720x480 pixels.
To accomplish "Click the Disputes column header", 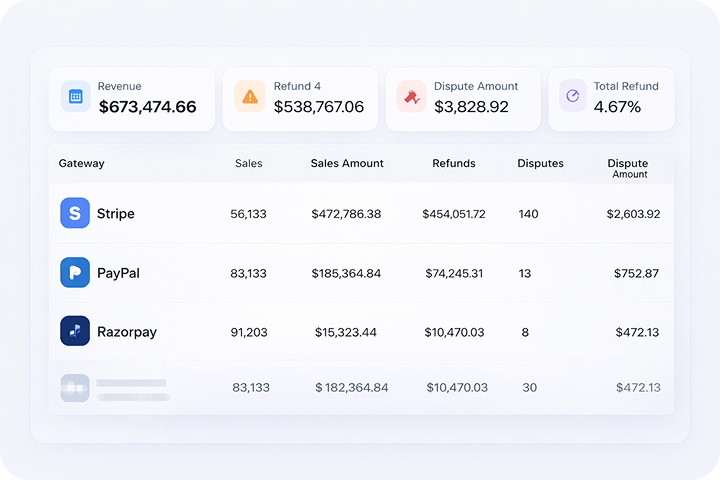I will pos(540,163).
